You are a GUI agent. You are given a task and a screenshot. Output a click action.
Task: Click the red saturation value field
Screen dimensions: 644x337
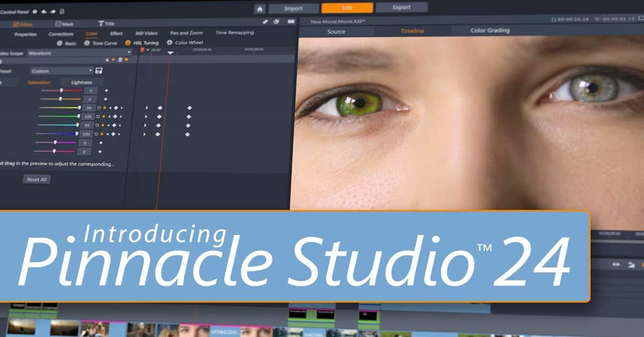[x=91, y=91]
